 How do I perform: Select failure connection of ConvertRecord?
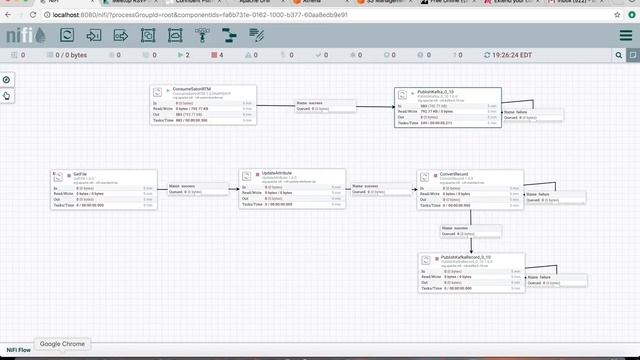coord(556,197)
